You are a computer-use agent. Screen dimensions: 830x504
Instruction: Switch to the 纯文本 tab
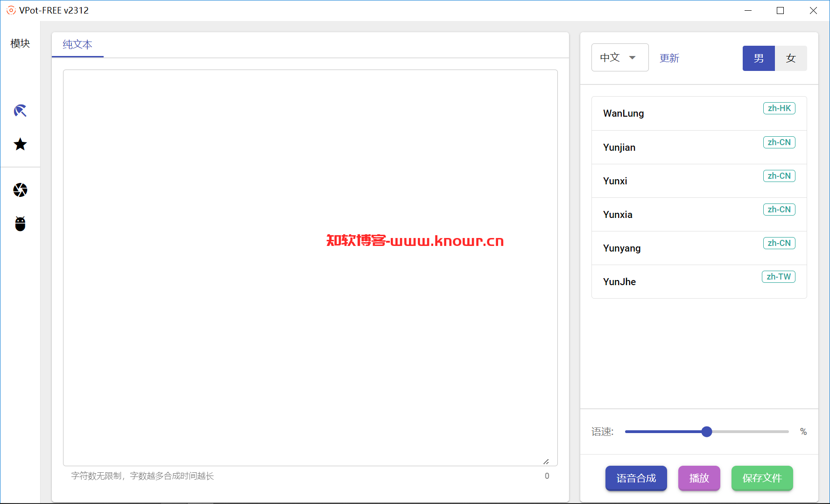(x=77, y=44)
